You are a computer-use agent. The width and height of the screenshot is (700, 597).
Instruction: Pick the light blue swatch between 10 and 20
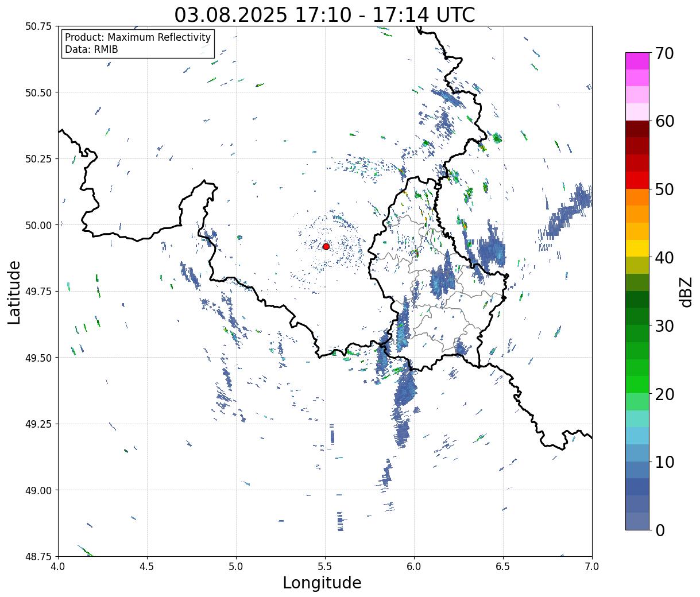(x=637, y=436)
